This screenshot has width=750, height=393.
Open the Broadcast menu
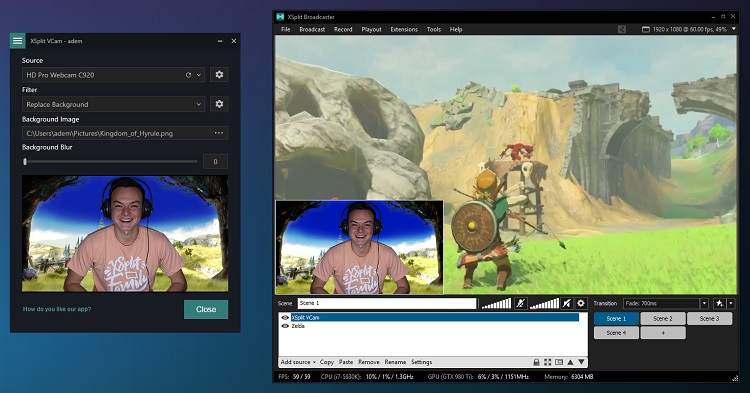click(312, 29)
